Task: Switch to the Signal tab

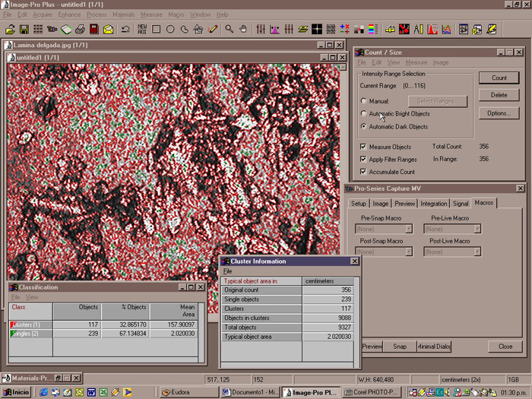Action: (461, 203)
